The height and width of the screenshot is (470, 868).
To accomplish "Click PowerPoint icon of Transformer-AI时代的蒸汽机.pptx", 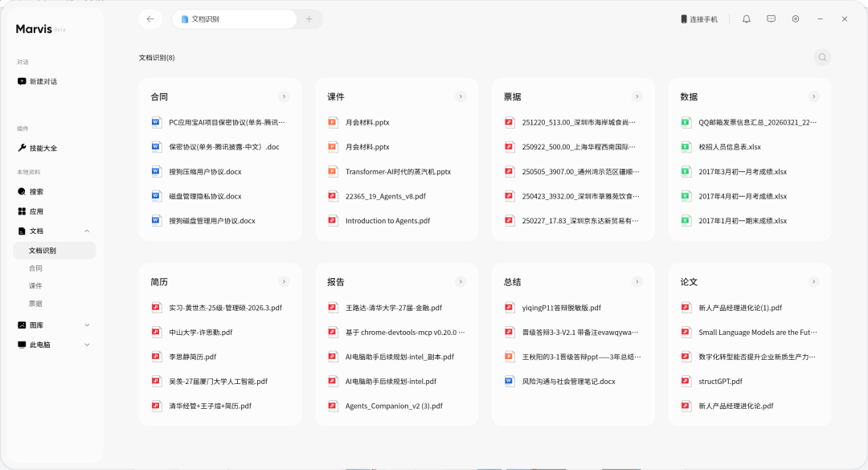I will click(333, 172).
